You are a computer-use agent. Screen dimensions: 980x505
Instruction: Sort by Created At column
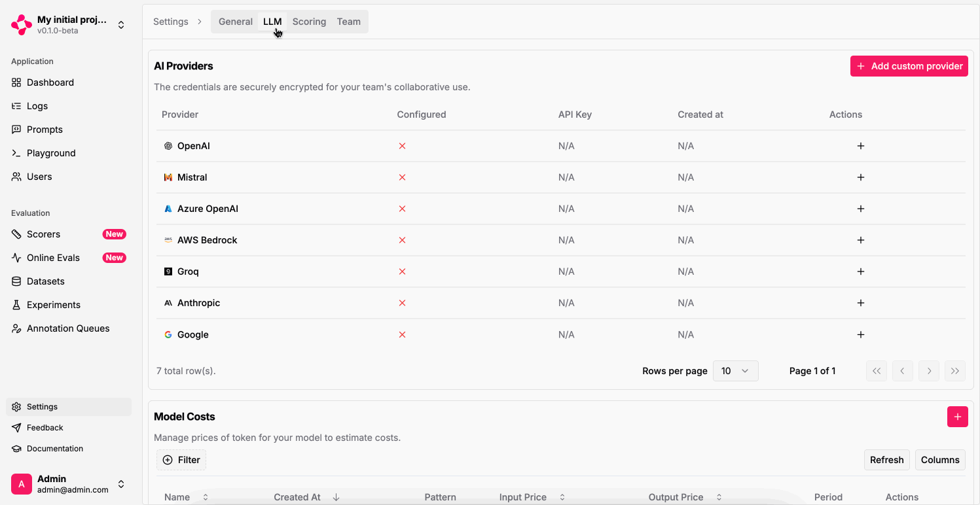click(307, 497)
